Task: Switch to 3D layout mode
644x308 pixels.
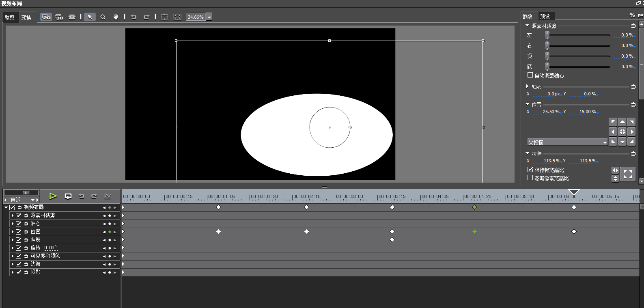Action: (59, 17)
